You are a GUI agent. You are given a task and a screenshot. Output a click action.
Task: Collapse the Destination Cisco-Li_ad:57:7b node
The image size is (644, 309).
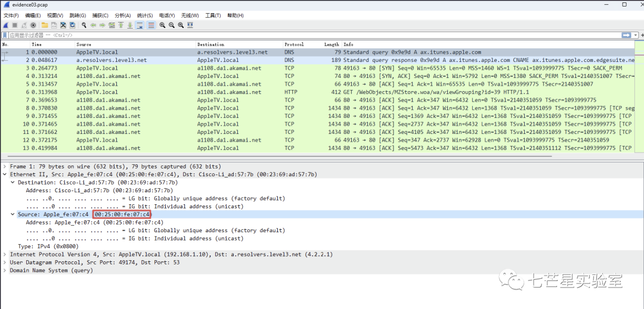[x=13, y=182]
